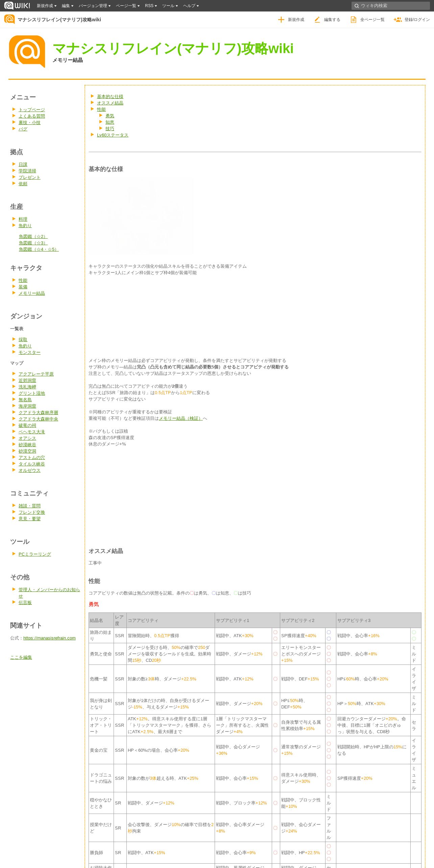Open the 新規作成 dropdown in the top menu

pyautogui.click(x=47, y=6)
